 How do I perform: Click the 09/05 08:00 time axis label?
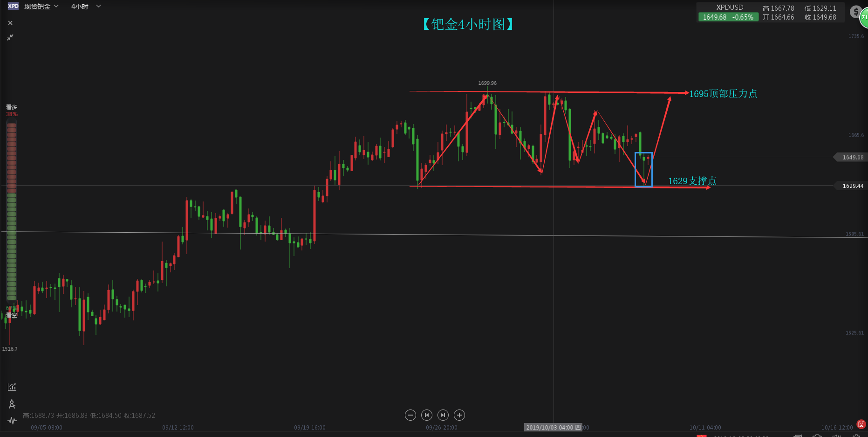coord(47,428)
